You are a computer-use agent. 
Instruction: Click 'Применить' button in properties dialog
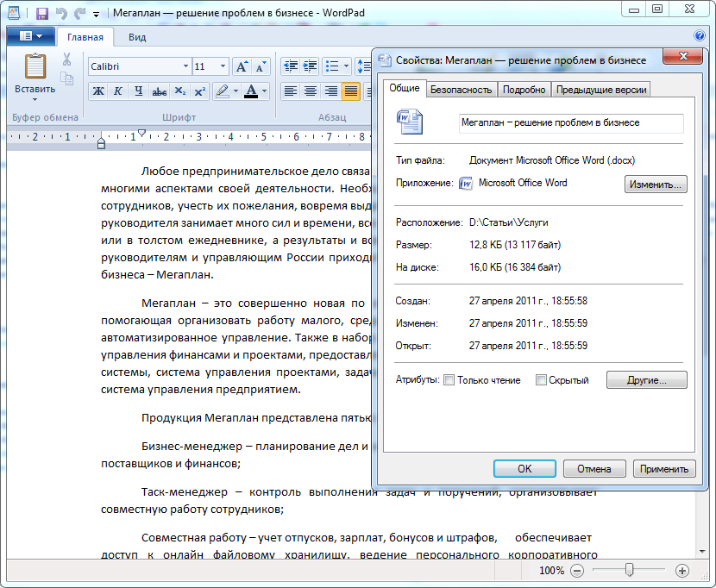664,469
